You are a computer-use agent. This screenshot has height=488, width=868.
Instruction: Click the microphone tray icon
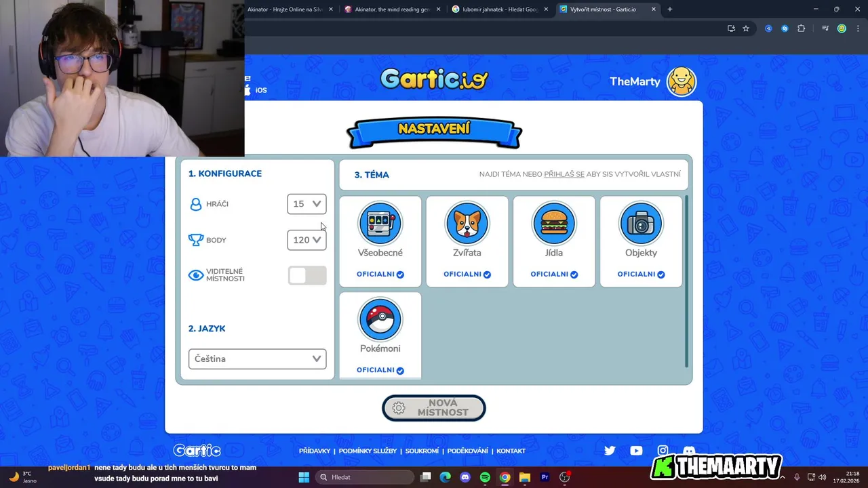[x=797, y=477]
